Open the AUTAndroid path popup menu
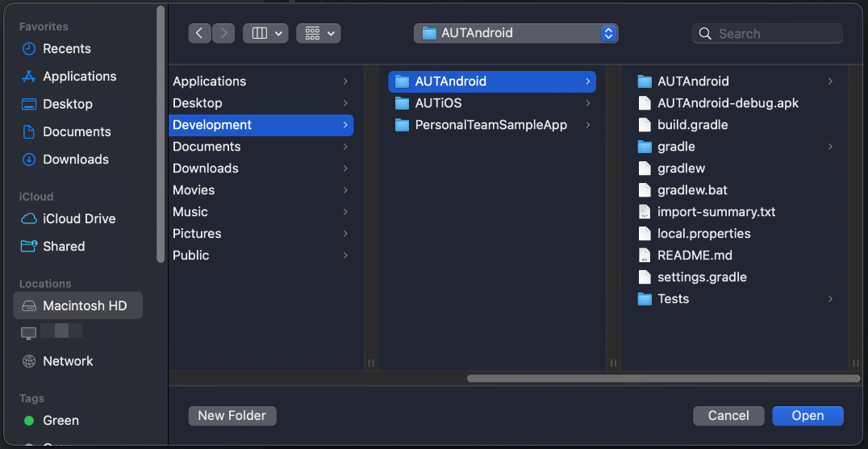The image size is (868, 449). (515, 33)
